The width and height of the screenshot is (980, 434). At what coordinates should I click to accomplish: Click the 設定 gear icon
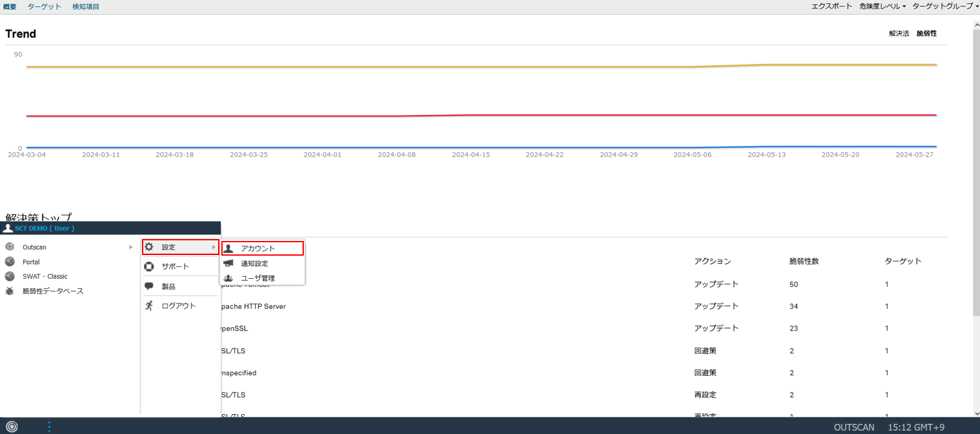[x=149, y=247]
